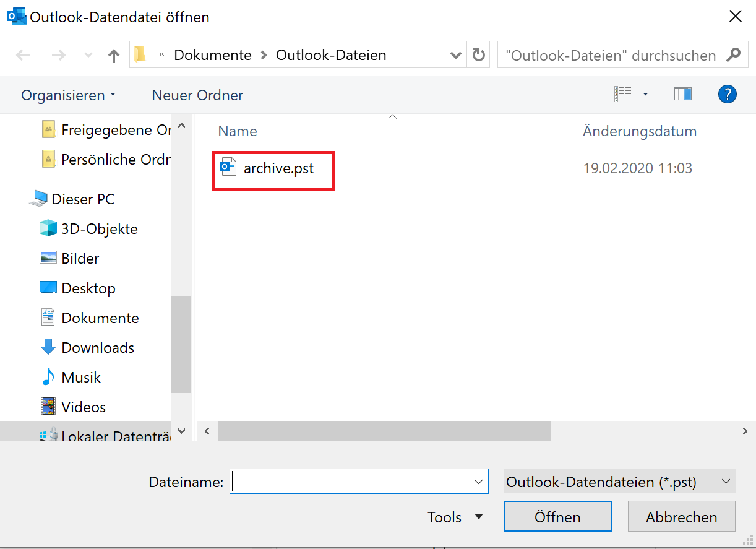Sort by the Name column header

coord(238,131)
